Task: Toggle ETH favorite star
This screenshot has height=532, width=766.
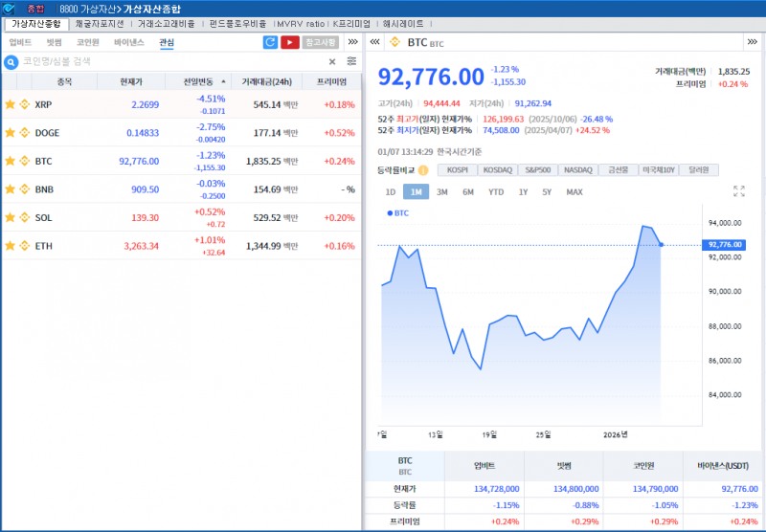Action: coord(10,246)
